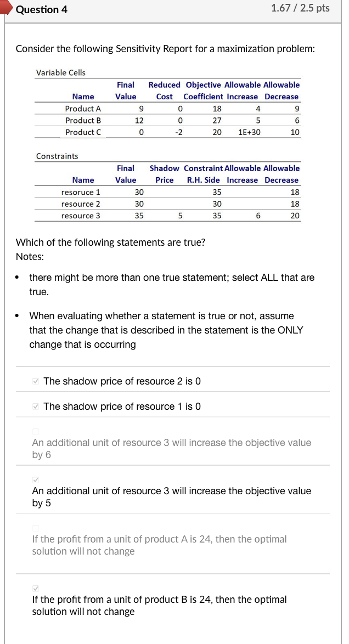Select the product A profit 24 statement checkbox
The width and height of the screenshot is (349, 644).
click(35, 528)
